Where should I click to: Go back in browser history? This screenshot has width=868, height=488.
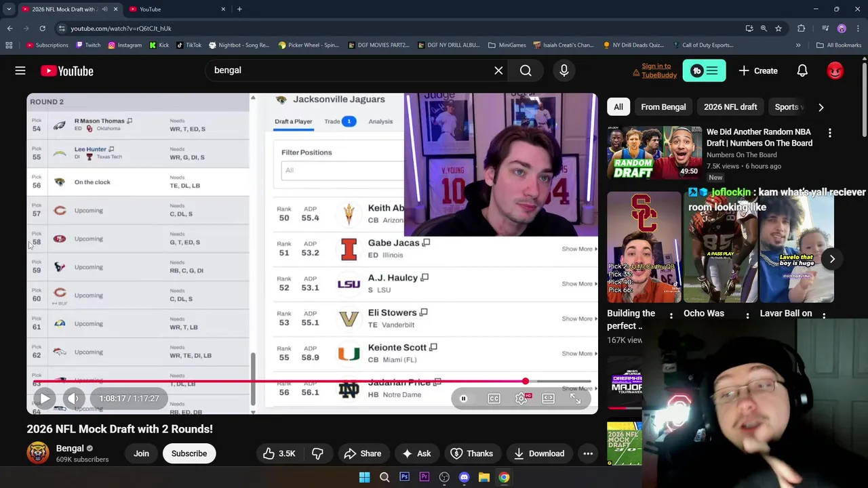pos(9,28)
